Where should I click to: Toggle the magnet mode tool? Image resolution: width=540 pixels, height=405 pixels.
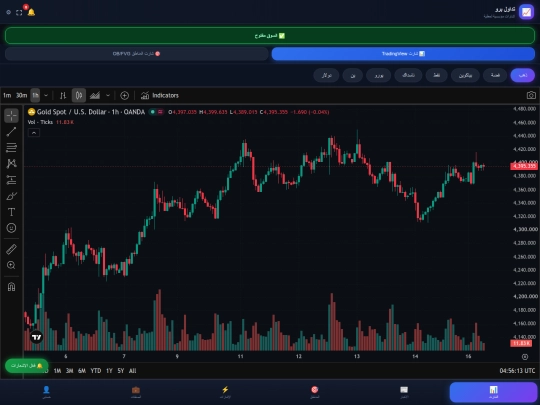point(11,287)
